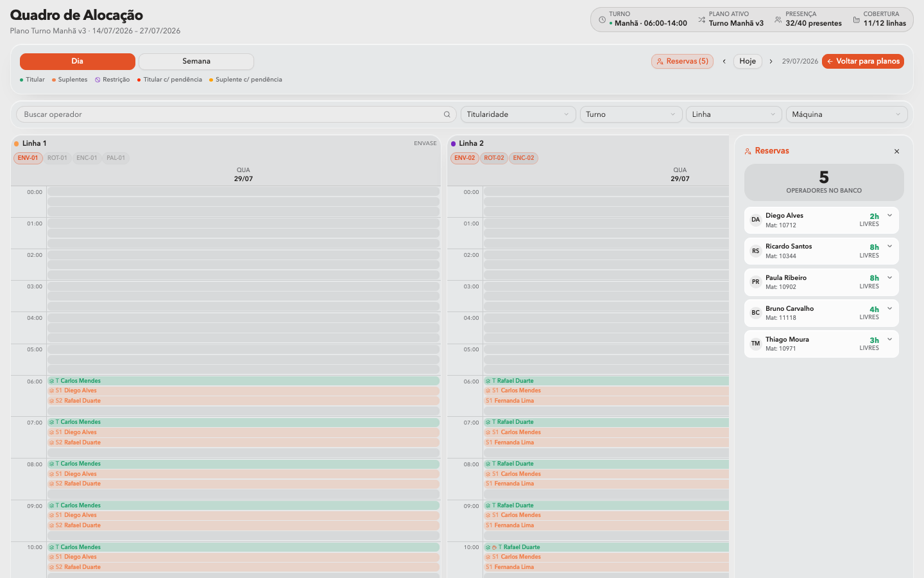The height and width of the screenshot is (578, 924).
Task: Close the Reservas panel
Action: 896,152
